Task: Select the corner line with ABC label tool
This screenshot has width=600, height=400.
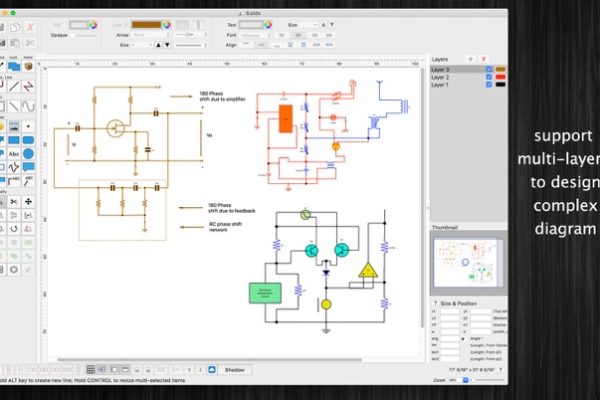Action: (14, 181)
